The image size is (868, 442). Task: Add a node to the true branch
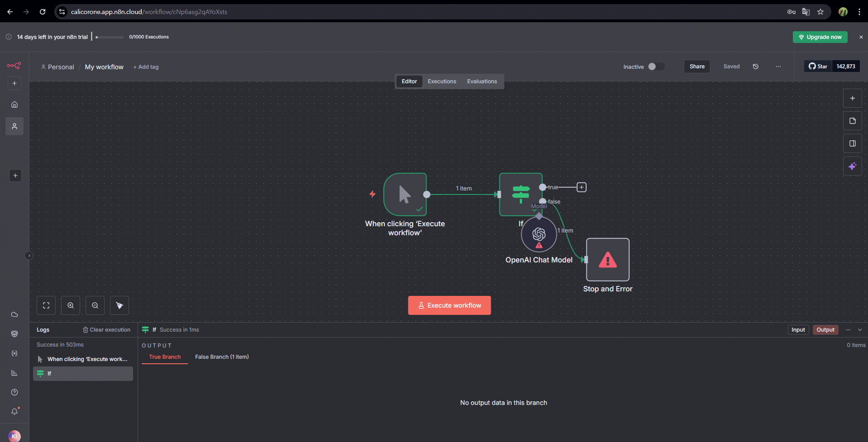[x=582, y=187]
